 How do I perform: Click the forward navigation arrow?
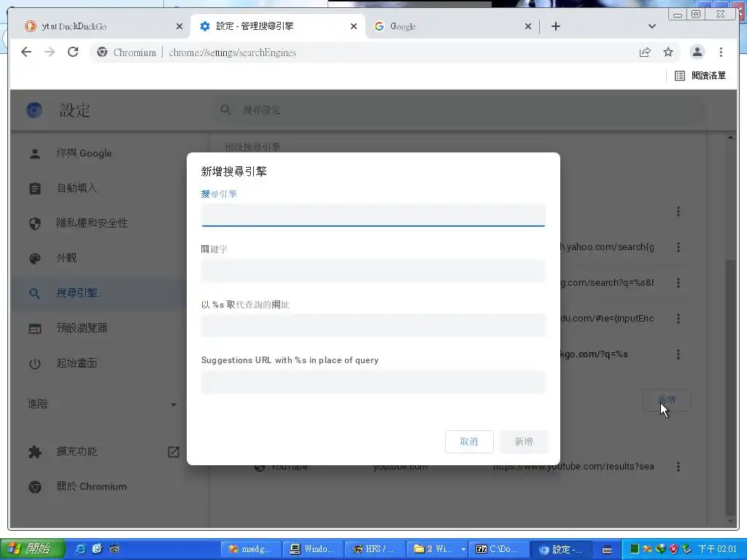tap(50, 52)
